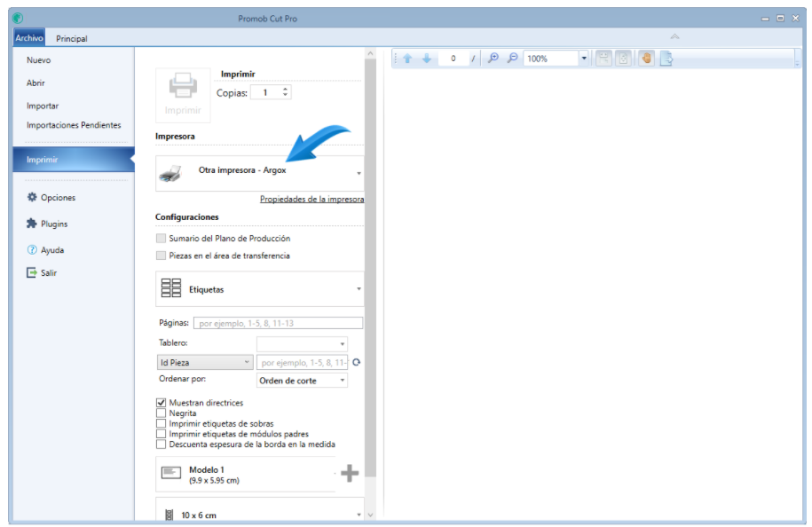Screen dimensions: 812x527
Task: Open Propiedades de la impresora link
Action: (x=311, y=200)
